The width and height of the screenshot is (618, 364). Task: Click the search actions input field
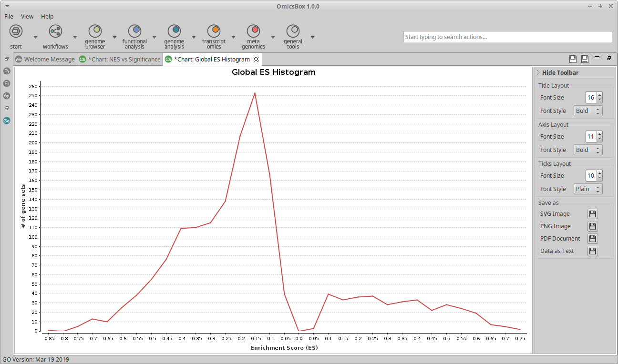point(507,37)
